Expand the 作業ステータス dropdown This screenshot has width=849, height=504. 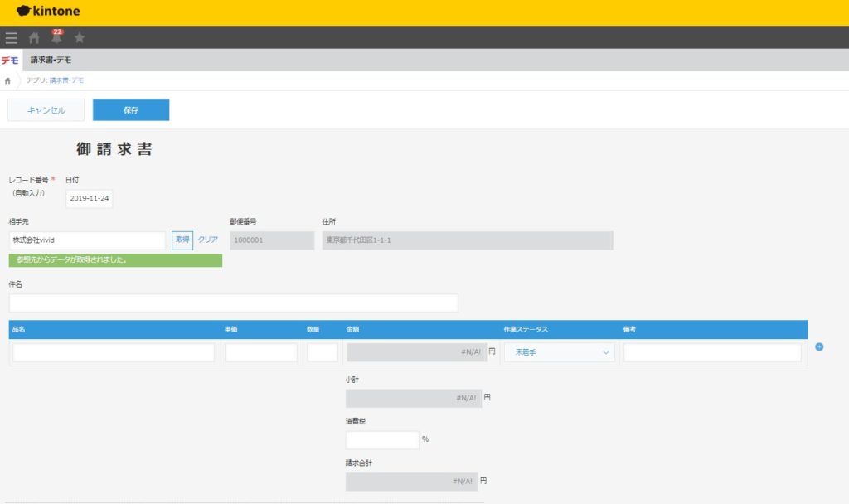560,352
